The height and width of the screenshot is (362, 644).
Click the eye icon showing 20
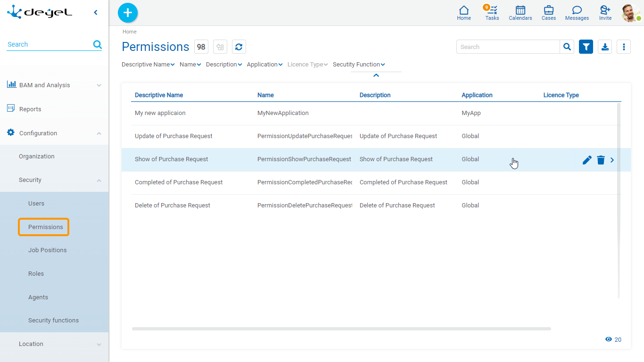[609, 339]
